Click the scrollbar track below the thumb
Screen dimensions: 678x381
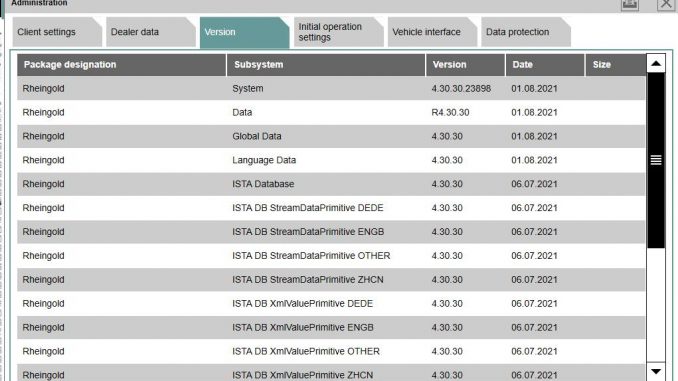point(656,305)
